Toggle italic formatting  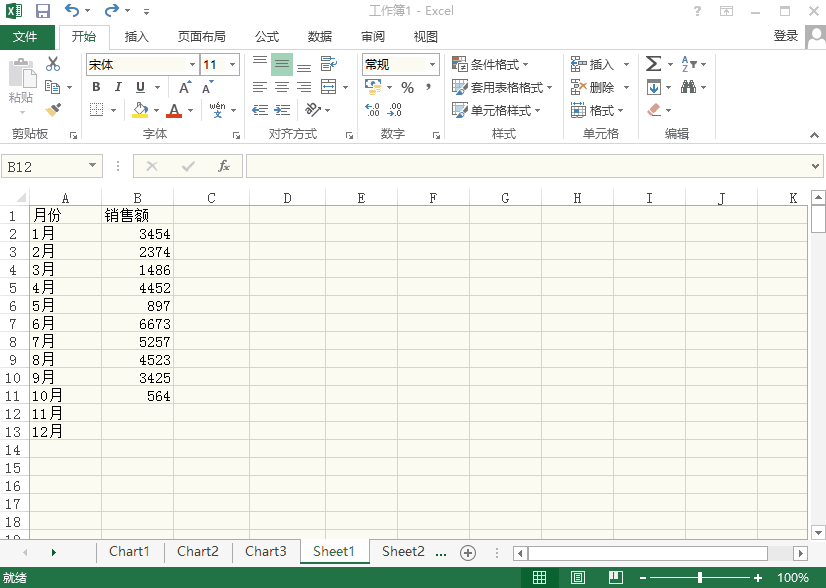pyautogui.click(x=118, y=87)
